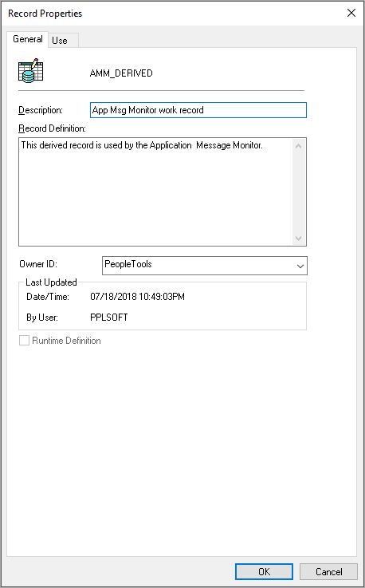The height and width of the screenshot is (588, 365).
Task: Select the General tab
Action: [x=27, y=39]
